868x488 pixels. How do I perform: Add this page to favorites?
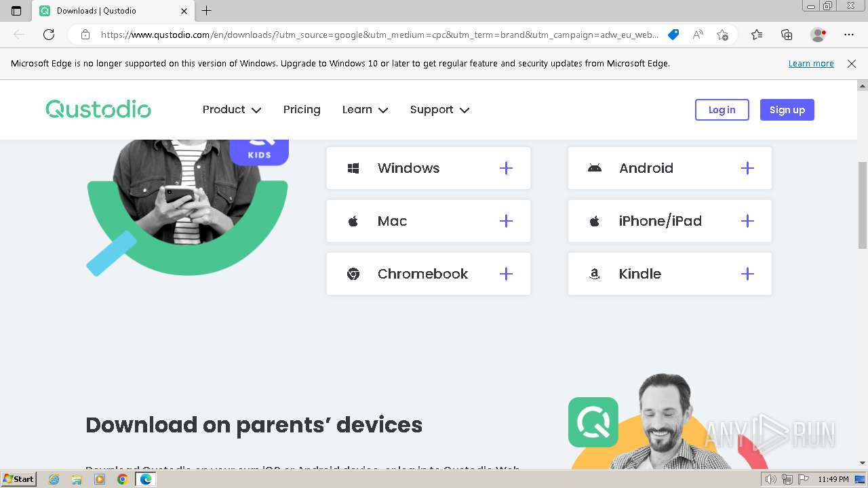tap(722, 35)
